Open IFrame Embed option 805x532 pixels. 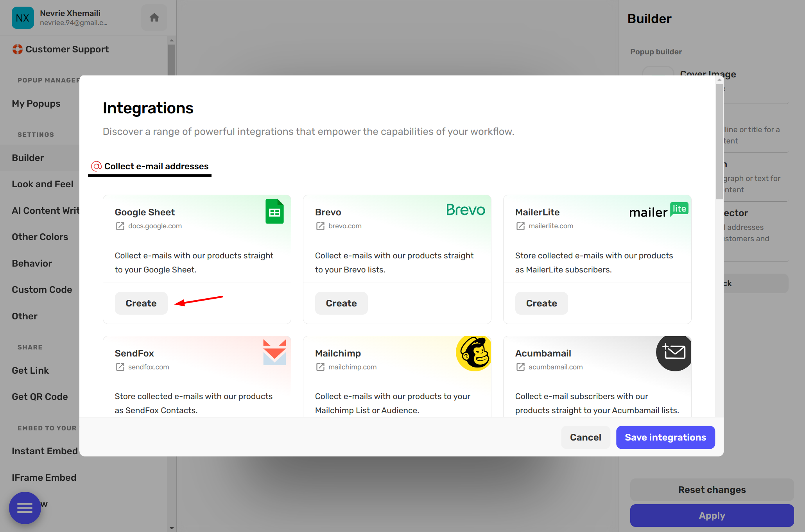tap(44, 478)
